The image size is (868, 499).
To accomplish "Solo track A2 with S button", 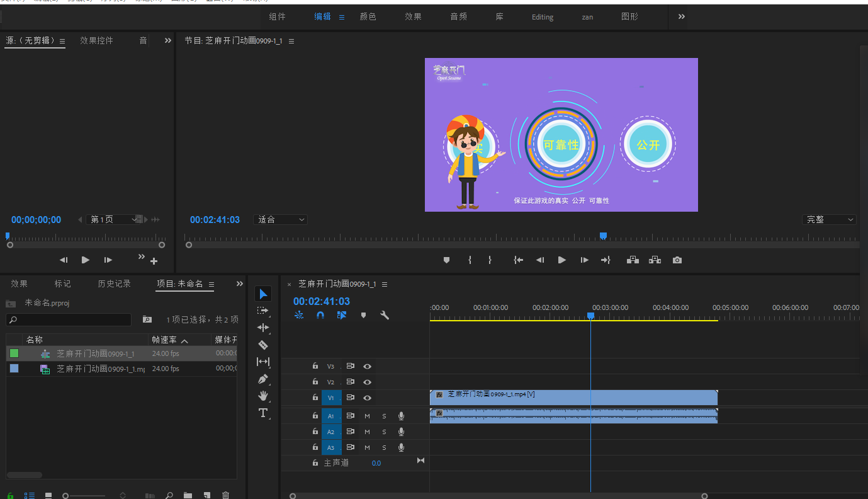I will tap(384, 432).
